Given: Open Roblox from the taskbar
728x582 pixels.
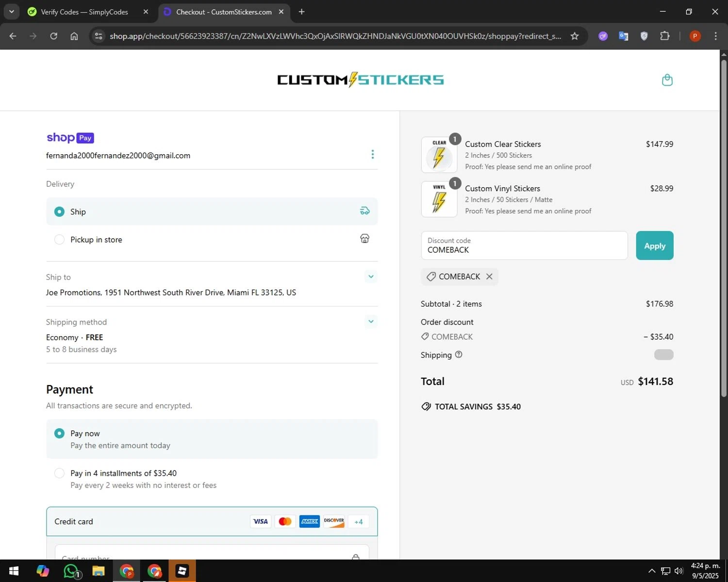Looking at the screenshot, I should [182, 571].
